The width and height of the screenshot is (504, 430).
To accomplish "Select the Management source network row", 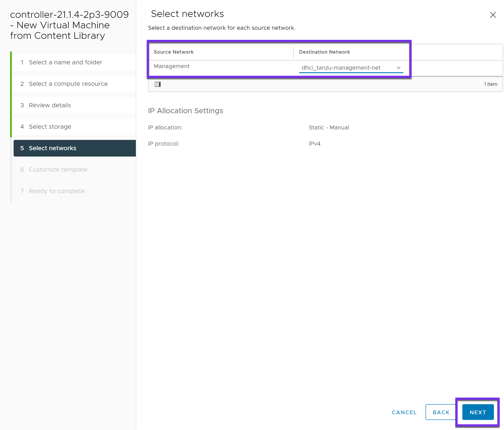I will pyautogui.click(x=172, y=66).
